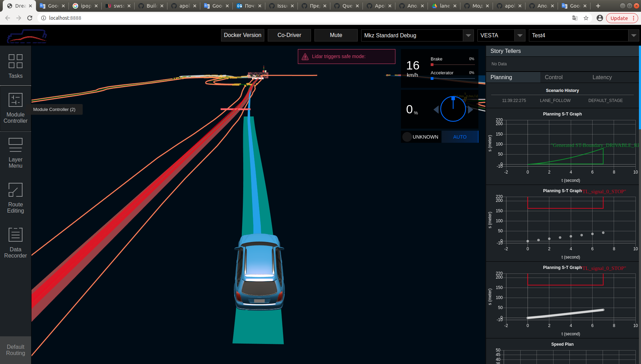Click the LANE_FOLLOW scenario entry

[x=555, y=101]
